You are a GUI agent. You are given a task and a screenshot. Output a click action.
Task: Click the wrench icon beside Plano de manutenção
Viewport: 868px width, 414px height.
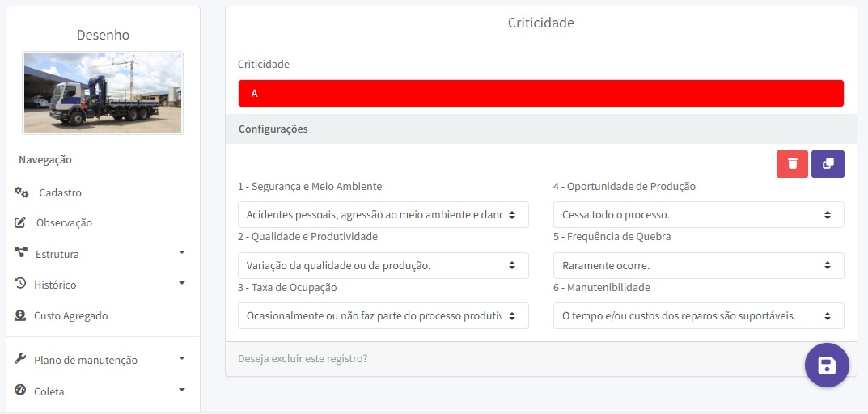point(21,360)
